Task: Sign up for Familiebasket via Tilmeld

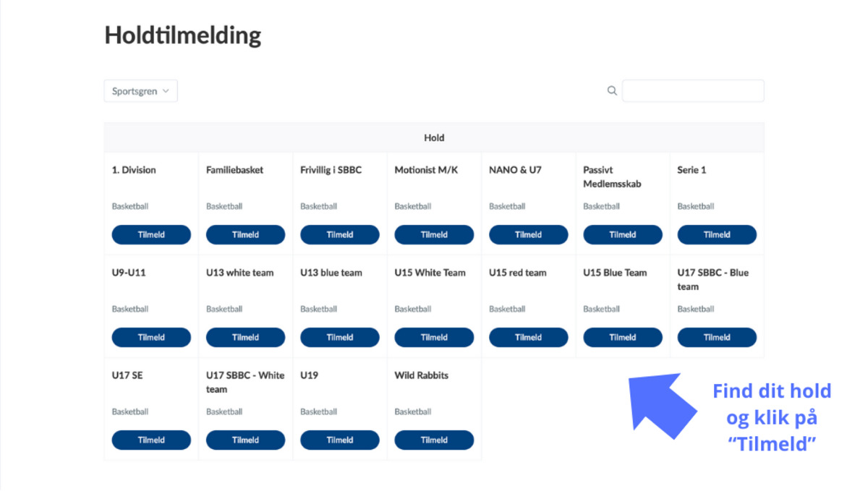Action: (245, 234)
